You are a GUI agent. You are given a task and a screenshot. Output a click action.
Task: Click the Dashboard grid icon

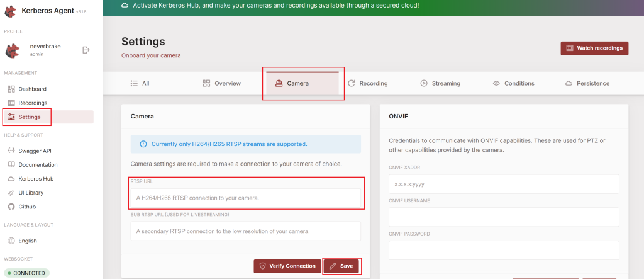(11, 89)
